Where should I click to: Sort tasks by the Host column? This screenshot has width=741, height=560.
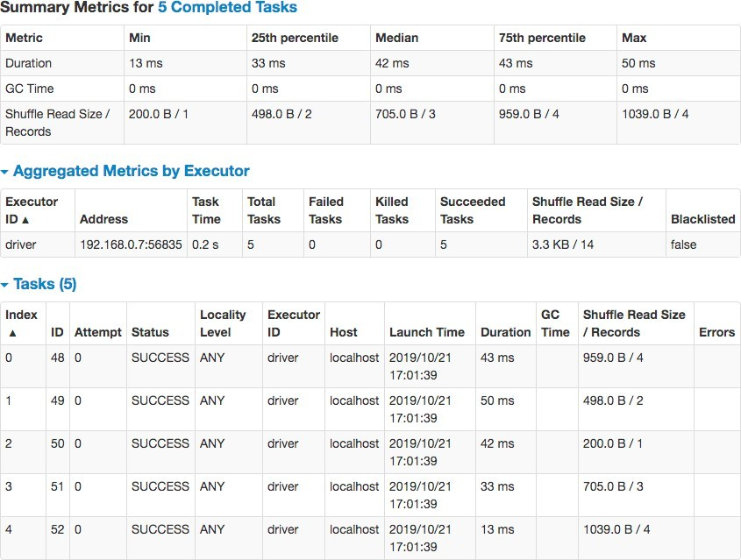(344, 332)
